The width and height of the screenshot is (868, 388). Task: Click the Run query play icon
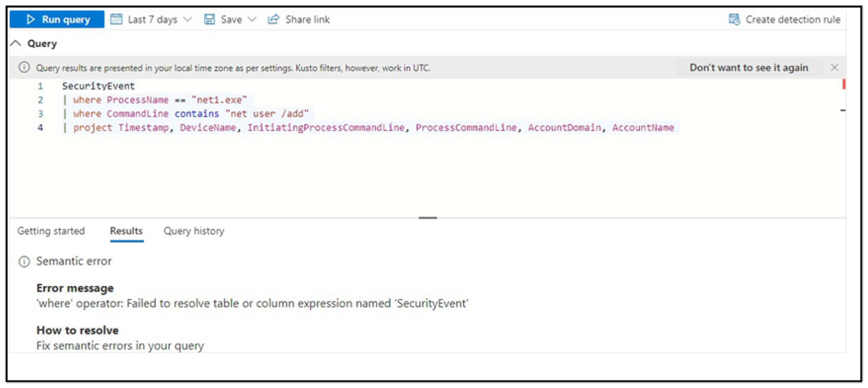click(x=31, y=19)
